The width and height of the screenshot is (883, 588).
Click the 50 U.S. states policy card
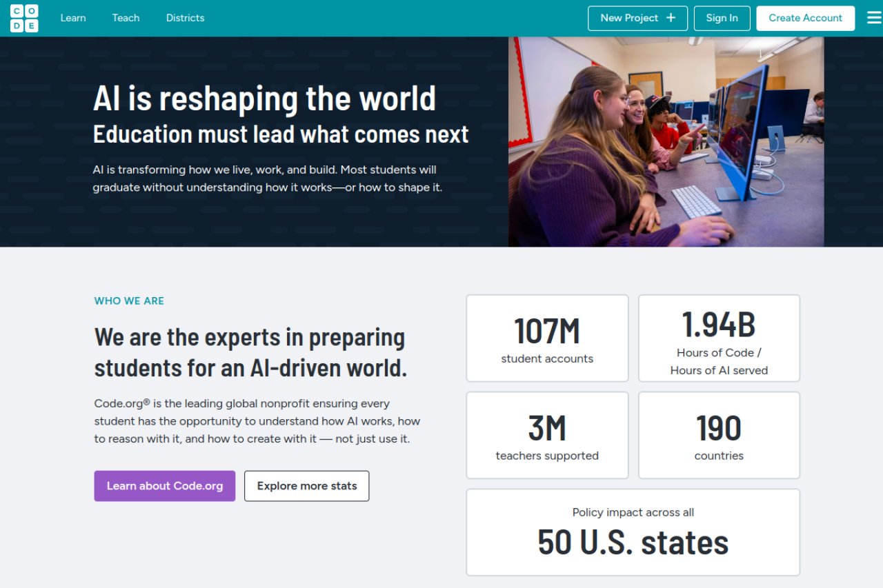633,532
